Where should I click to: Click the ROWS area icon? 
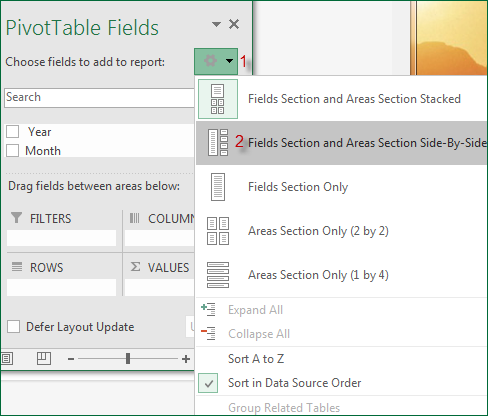pyautogui.click(x=17, y=267)
